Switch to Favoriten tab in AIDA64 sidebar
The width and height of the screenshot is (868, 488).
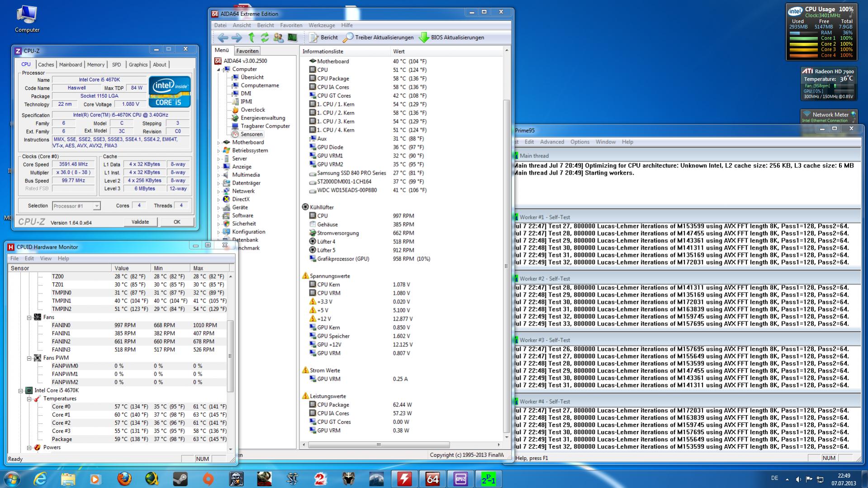click(x=247, y=51)
